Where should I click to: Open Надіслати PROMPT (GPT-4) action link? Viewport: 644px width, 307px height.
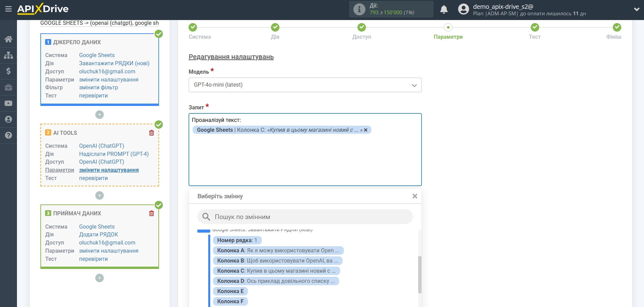click(x=114, y=154)
